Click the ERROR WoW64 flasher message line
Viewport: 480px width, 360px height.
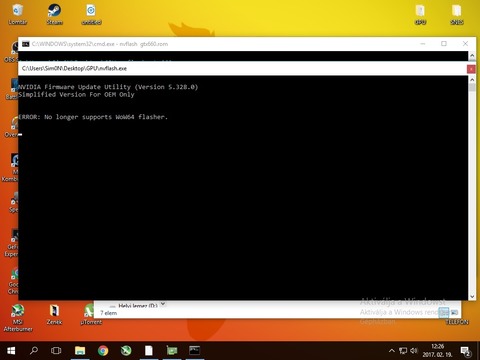point(93,117)
